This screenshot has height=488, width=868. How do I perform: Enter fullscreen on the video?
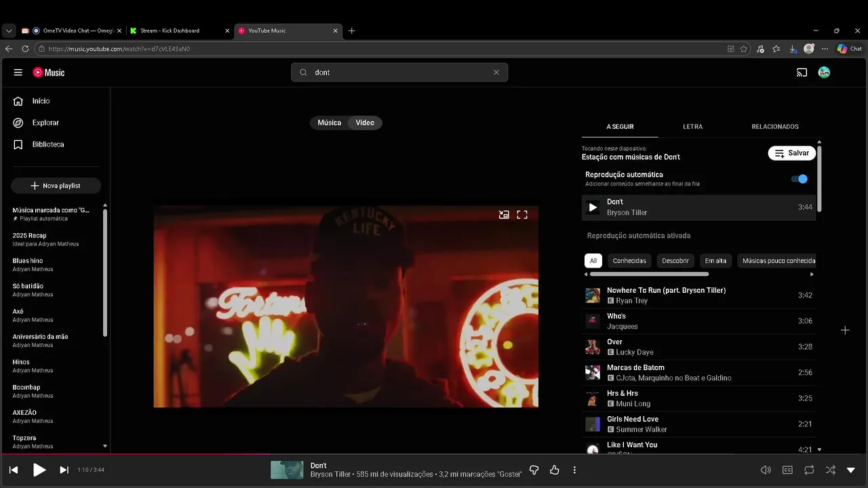tap(522, 215)
